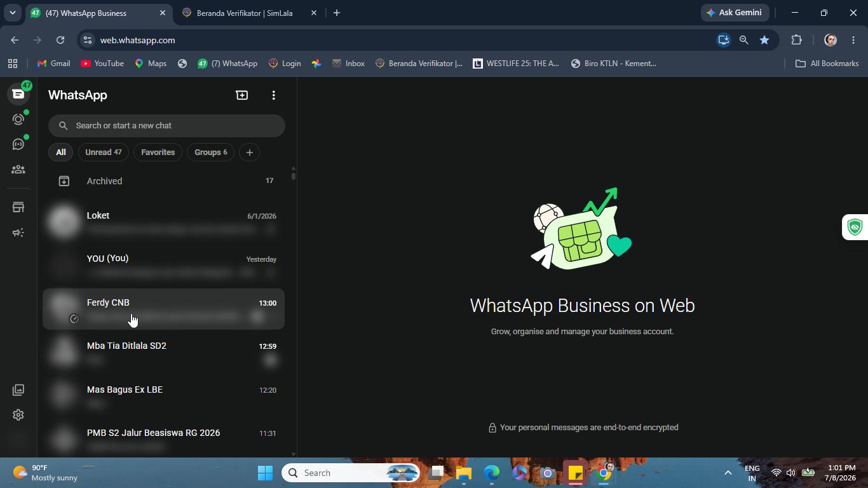Open the Inbox bookmark
868x488 pixels.
[348, 64]
